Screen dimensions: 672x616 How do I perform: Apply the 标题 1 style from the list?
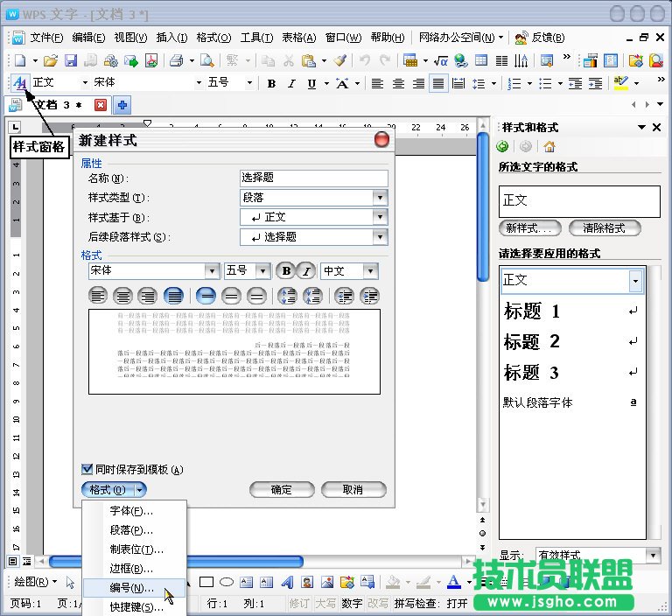[x=570, y=311]
